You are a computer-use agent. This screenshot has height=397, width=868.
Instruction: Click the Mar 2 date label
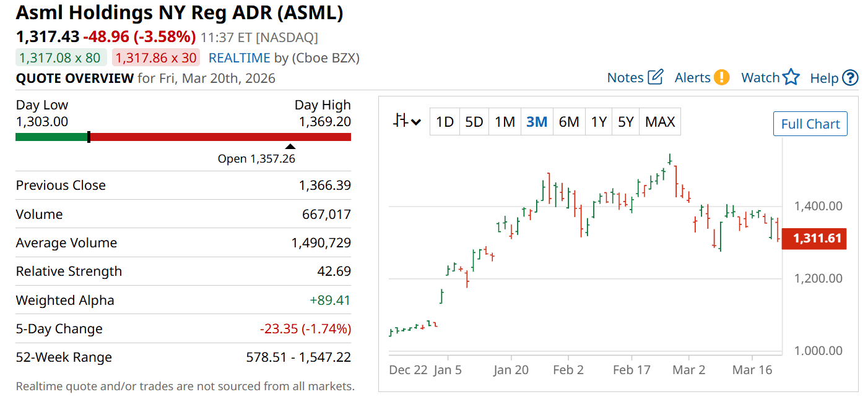click(x=688, y=370)
